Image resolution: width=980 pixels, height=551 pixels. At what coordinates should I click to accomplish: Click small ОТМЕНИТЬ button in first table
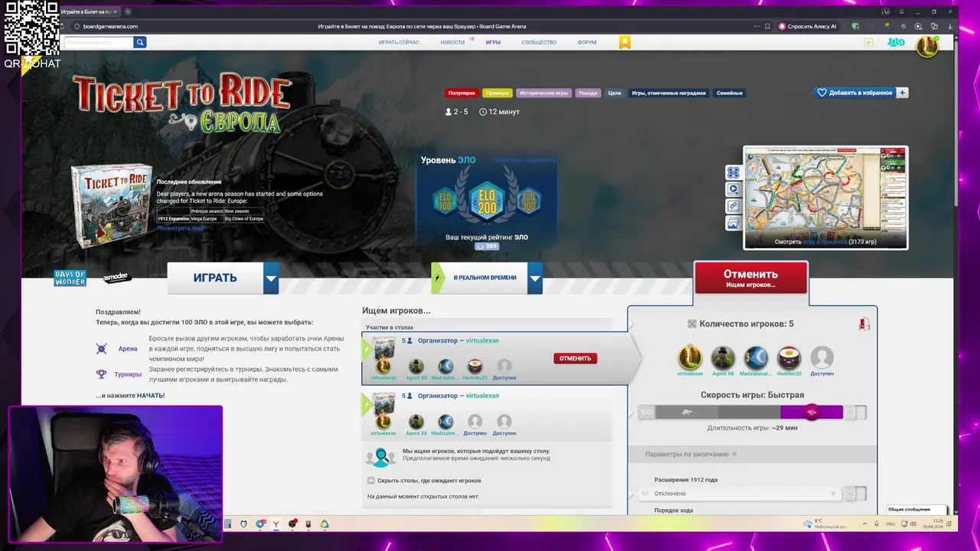tap(575, 358)
